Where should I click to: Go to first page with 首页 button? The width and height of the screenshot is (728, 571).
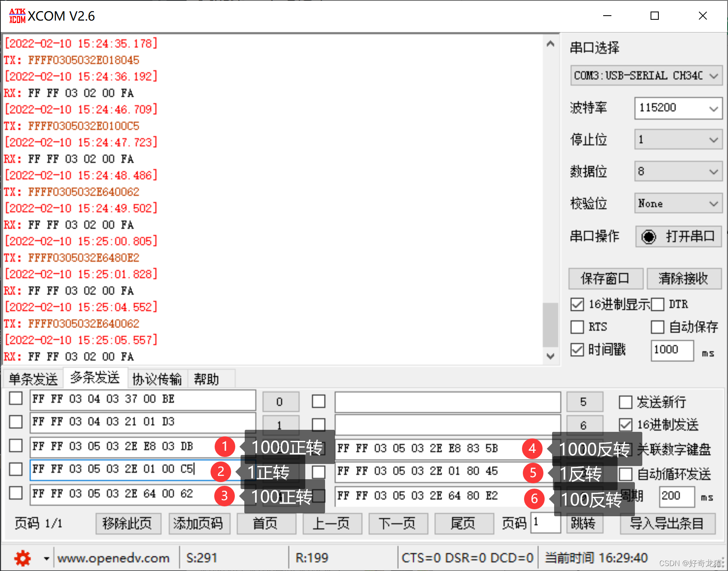(266, 524)
